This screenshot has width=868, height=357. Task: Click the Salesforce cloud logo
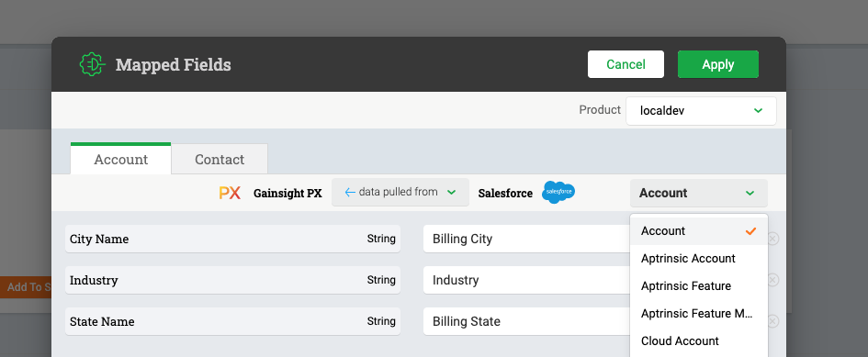pos(558,192)
